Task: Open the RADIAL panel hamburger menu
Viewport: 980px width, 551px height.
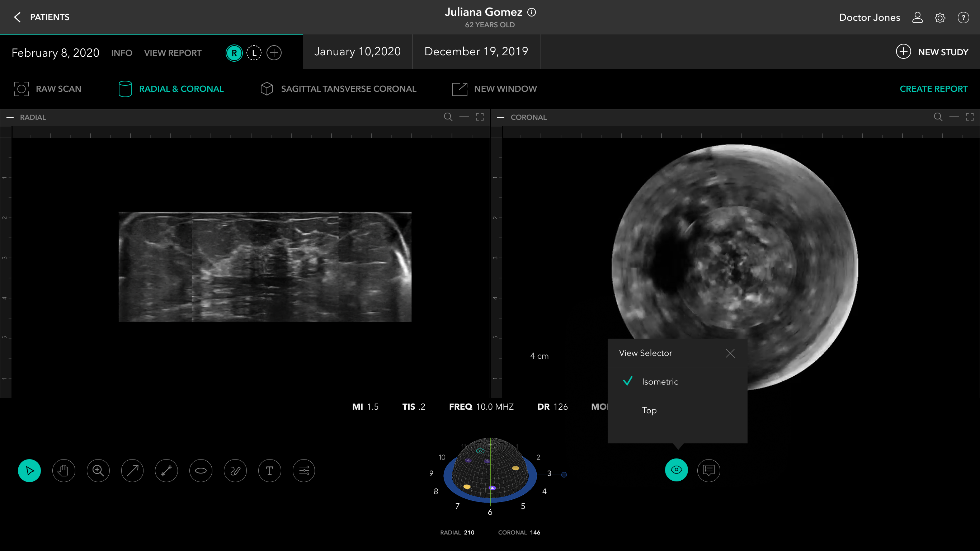Action: (x=10, y=117)
